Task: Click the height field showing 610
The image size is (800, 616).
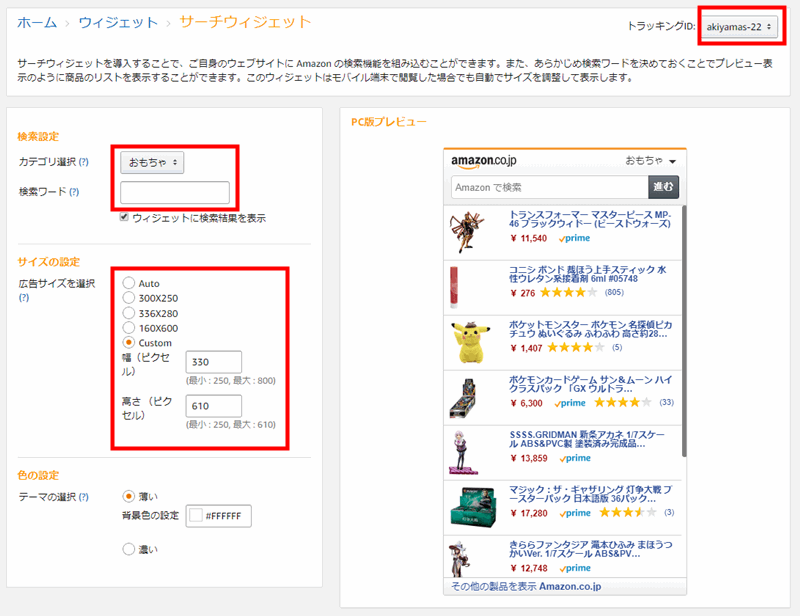Action: pos(214,406)
